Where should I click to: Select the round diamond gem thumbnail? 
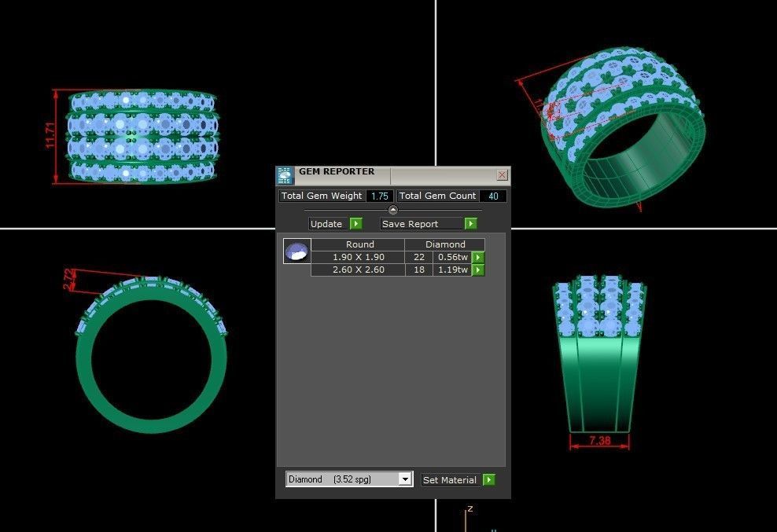(x=296, y=251)
